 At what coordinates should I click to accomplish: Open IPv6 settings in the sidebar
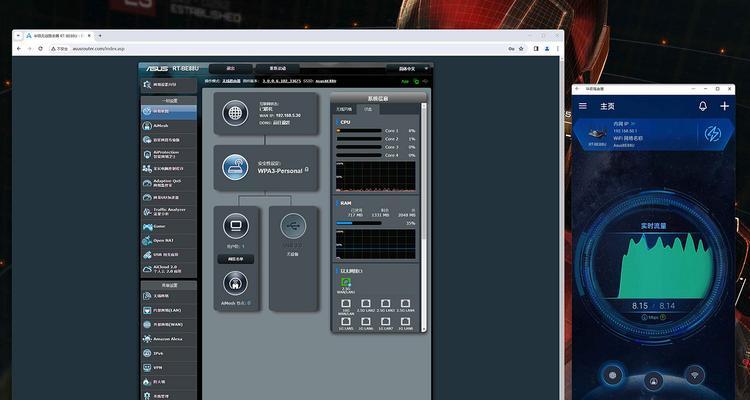click(x=168, y=353)
